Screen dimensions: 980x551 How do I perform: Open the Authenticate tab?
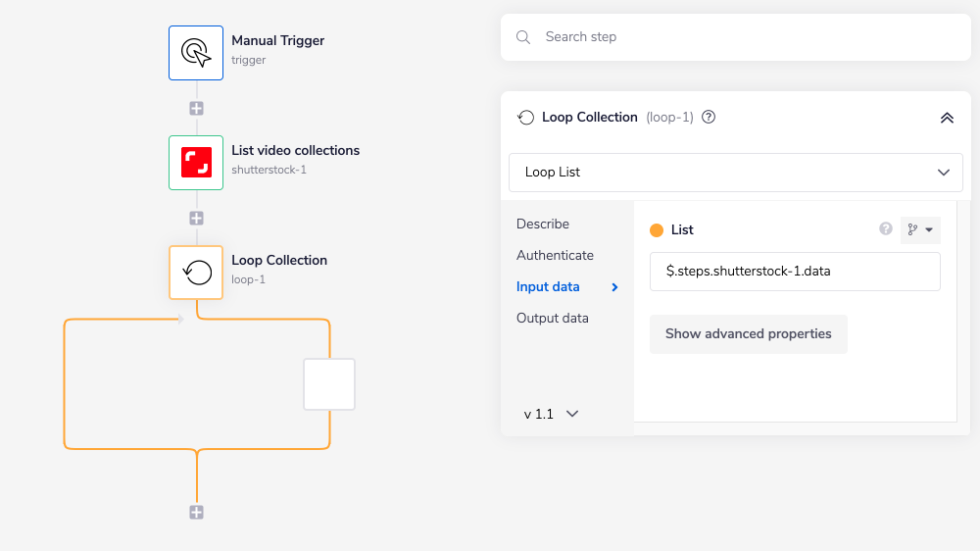(555, 255)
